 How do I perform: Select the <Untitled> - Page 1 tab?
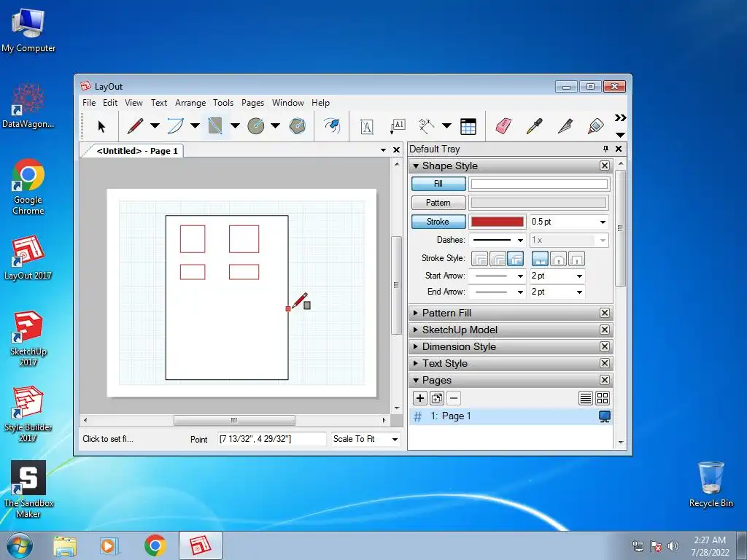tap(136, 151)
